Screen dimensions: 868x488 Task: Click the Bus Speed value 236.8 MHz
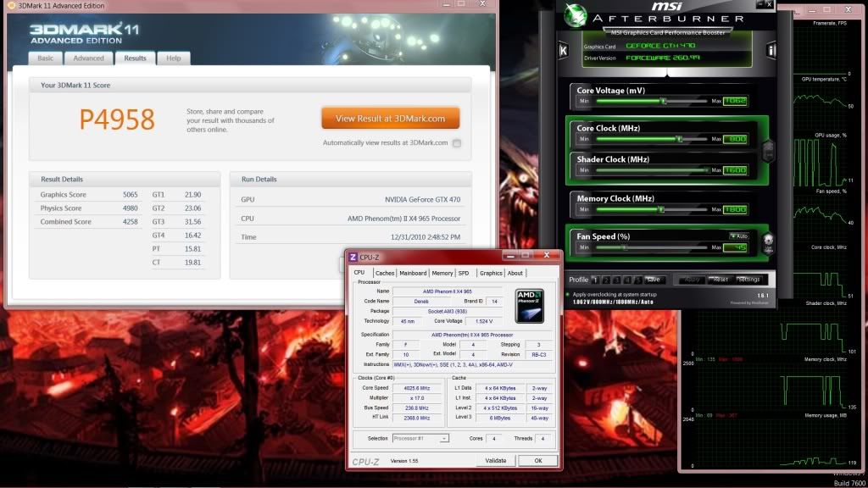[x=417, y=408]
